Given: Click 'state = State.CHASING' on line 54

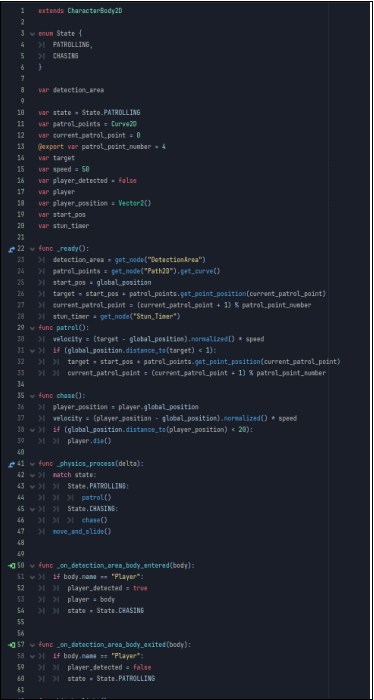Looking at the screenshot, I should [105, 611].
